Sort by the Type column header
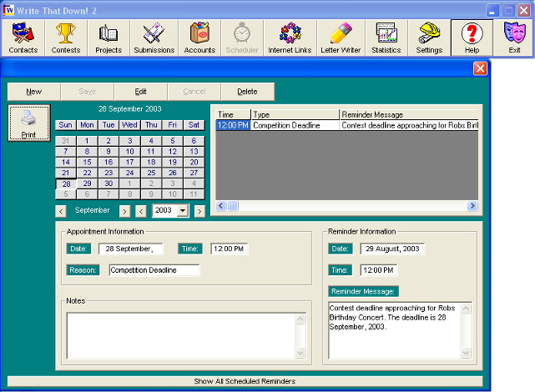This screenshot has height=392, width=535. [x=295, y=114]
